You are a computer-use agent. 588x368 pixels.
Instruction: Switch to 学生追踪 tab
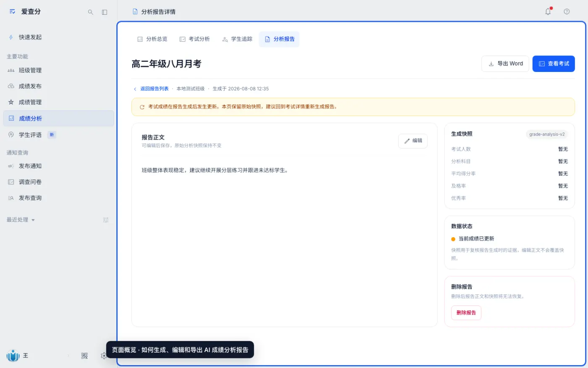click(237, 39)
